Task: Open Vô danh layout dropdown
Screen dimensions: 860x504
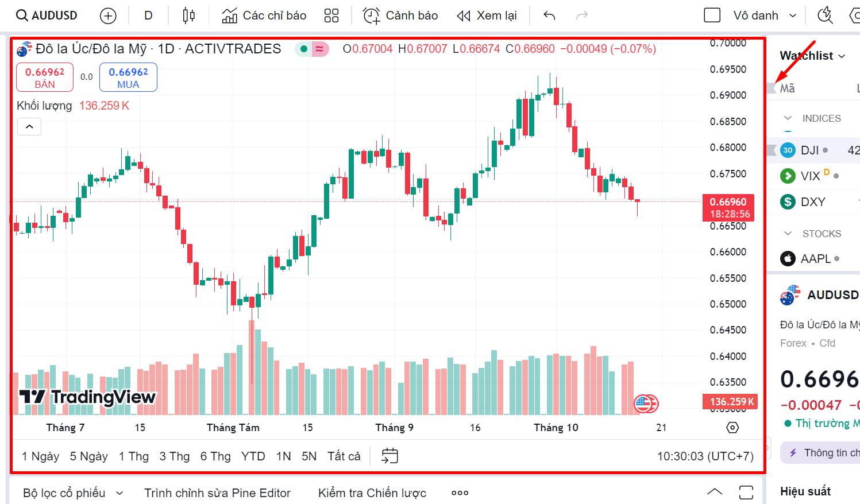Action: pyautogui.click(x=765, y=15)
